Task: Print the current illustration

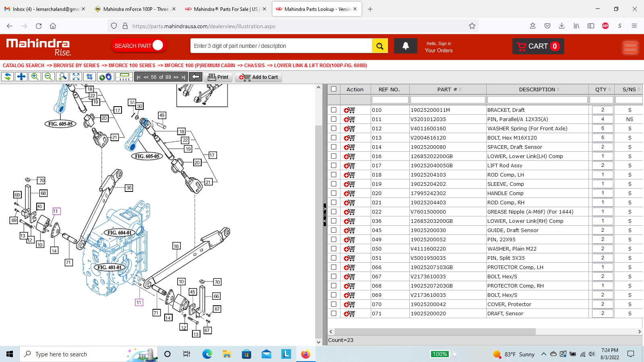Action: [x=218, y=77]
